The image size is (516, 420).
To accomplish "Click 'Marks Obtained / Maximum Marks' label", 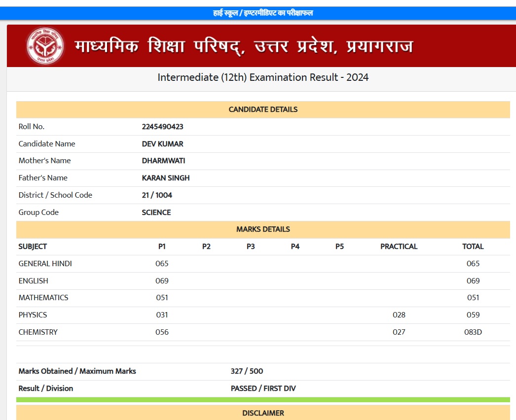I will pyautogui.click(x=77, y=371).
